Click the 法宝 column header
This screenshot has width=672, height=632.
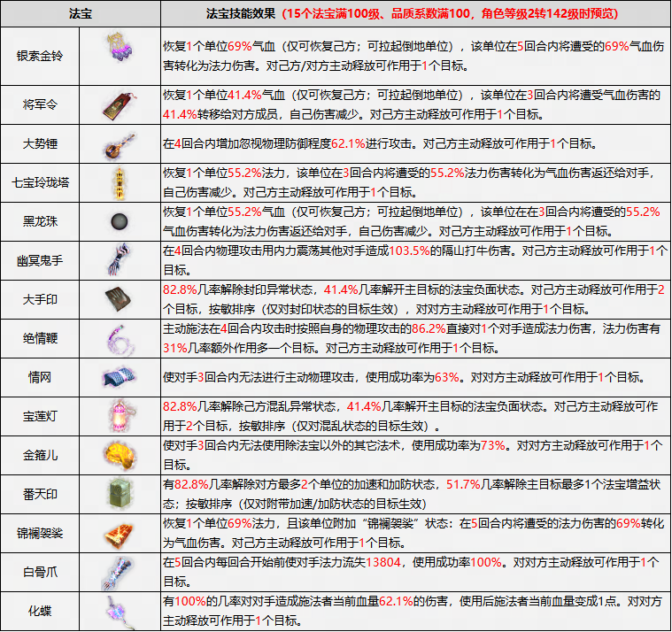click(81, 13)
